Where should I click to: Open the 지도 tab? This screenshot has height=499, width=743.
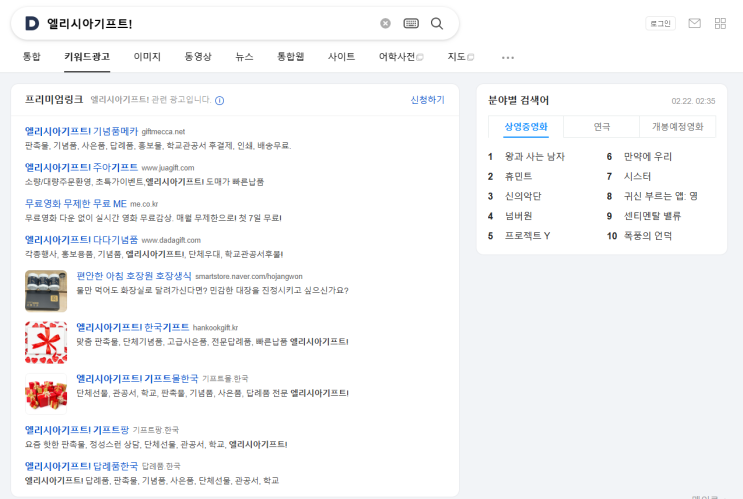(x=461, y=57)
